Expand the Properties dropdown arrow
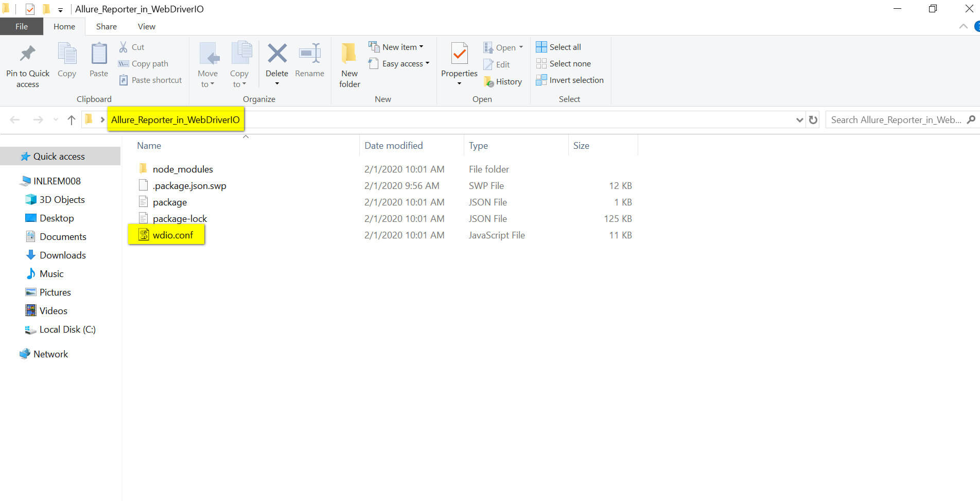This screenshot has width=980, height=501. [459, 84]
